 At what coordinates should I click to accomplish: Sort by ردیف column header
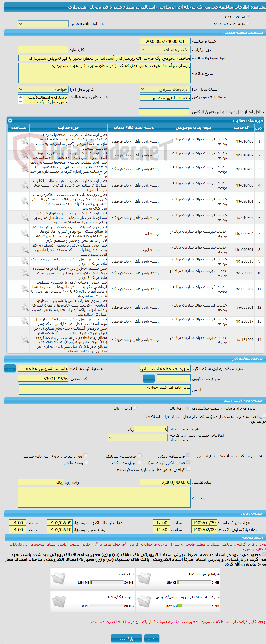coord(259,128)
